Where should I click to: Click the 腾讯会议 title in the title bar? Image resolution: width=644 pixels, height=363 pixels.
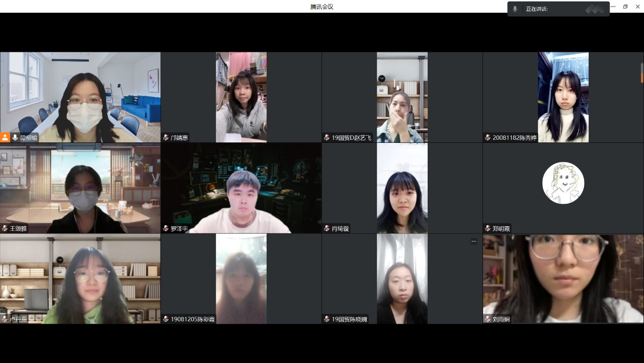click(322, 7)
